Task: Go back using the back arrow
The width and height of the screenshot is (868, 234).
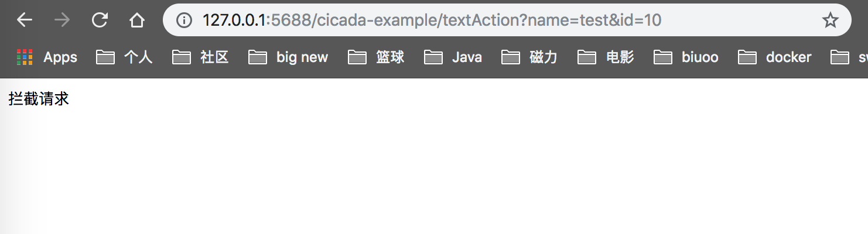Action: (x=25, y=20)
